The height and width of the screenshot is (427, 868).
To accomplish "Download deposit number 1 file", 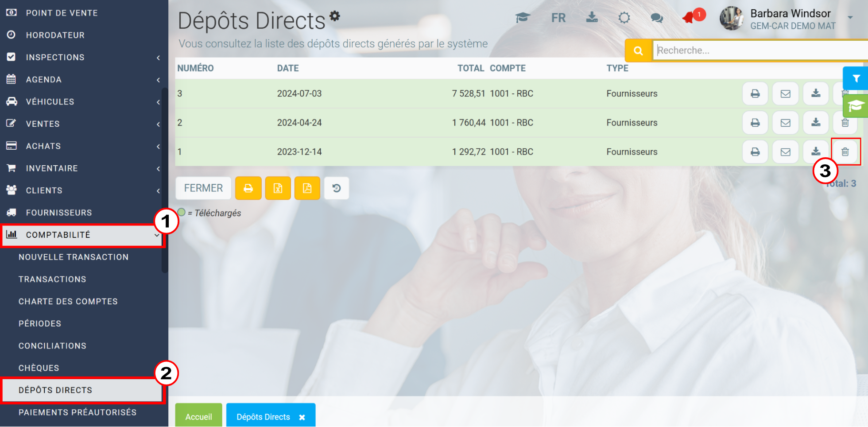I will 816,152.
